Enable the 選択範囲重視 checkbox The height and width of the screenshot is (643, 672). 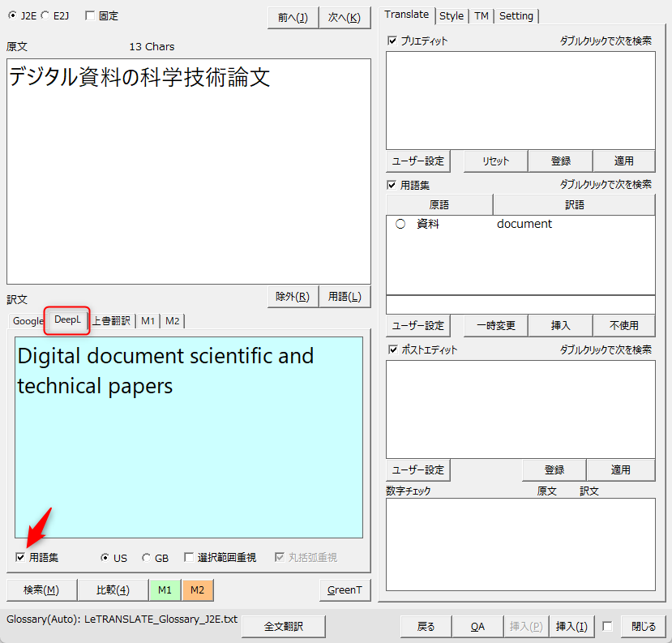coord(189,558)
